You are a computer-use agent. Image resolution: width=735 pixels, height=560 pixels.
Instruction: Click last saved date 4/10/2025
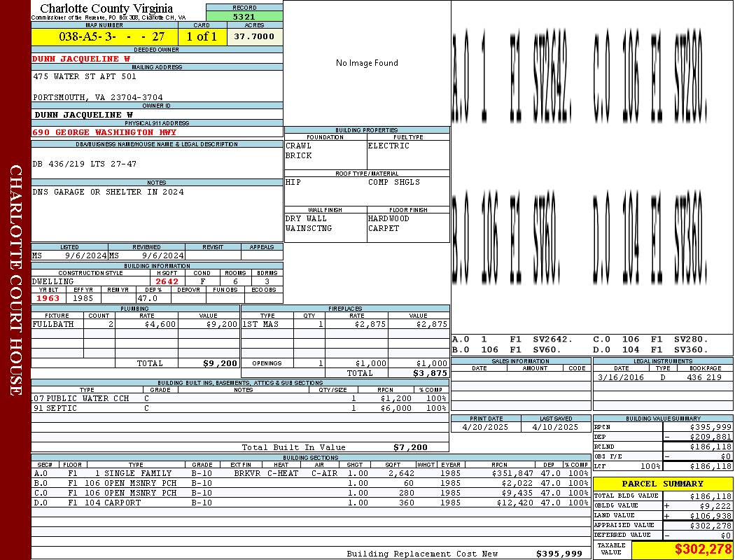point(555,427)
